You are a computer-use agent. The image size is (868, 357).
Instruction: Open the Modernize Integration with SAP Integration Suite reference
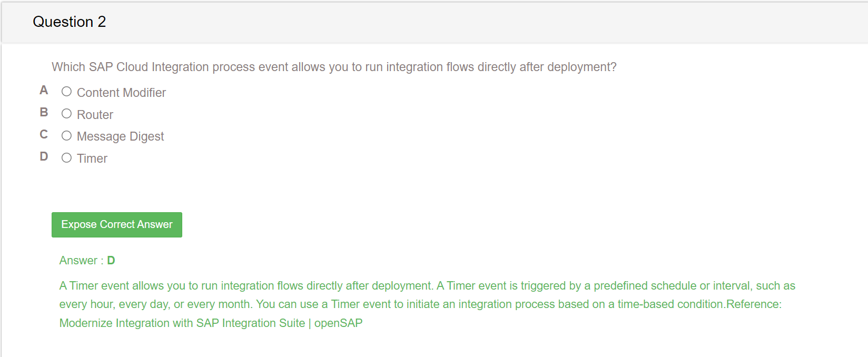tap(211, 323)
